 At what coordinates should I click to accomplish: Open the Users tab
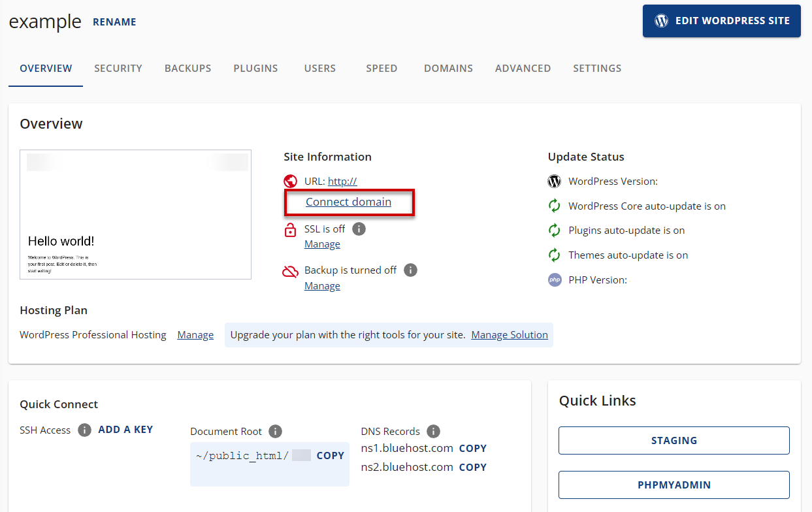tap(320, 68)
